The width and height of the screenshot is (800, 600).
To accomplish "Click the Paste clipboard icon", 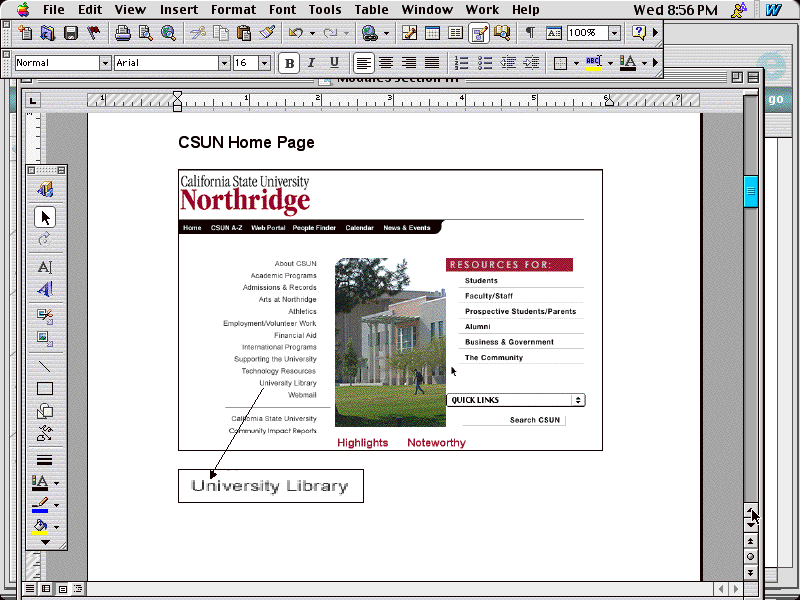I will (243, 33).
